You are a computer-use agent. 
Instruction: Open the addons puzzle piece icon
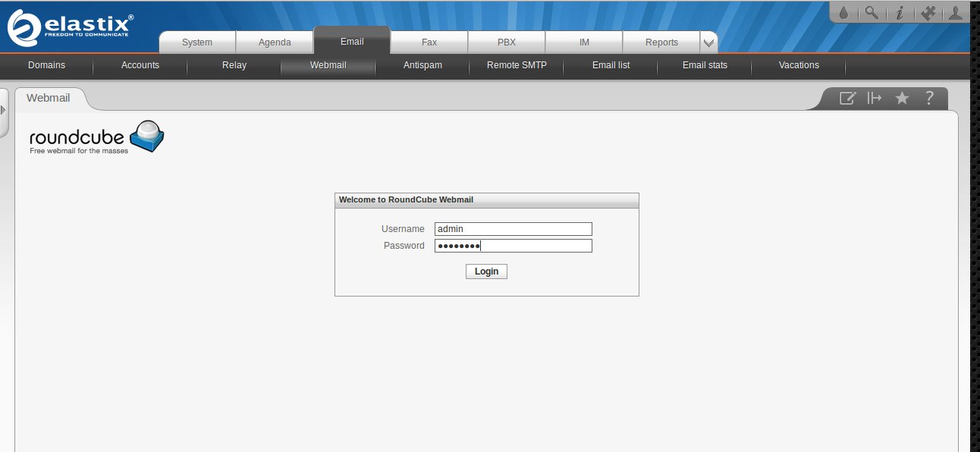[927, 13]
